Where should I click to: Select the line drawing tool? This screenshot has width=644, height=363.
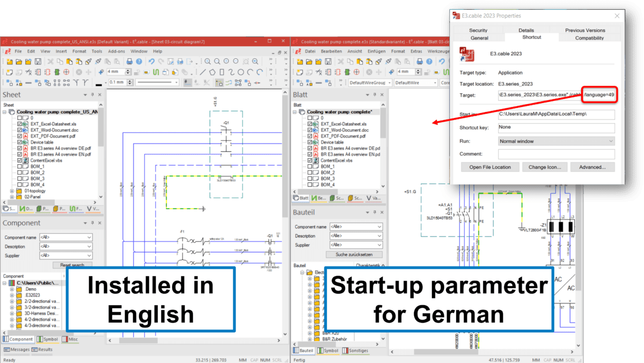pyautogui.click(x=203, y=72)
